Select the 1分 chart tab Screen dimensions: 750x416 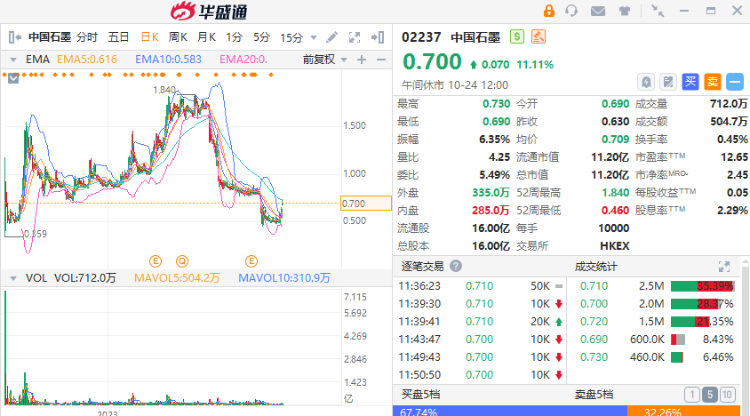[x=234, y=37]
